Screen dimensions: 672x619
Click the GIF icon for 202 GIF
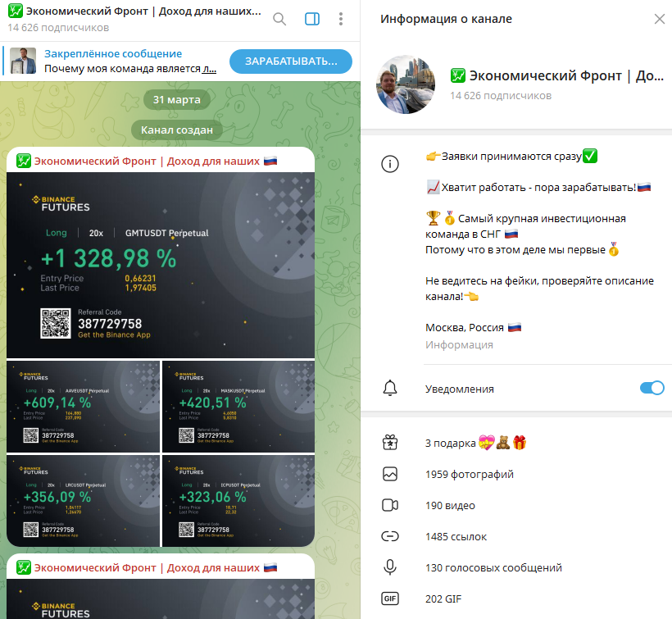pos(390,599)
